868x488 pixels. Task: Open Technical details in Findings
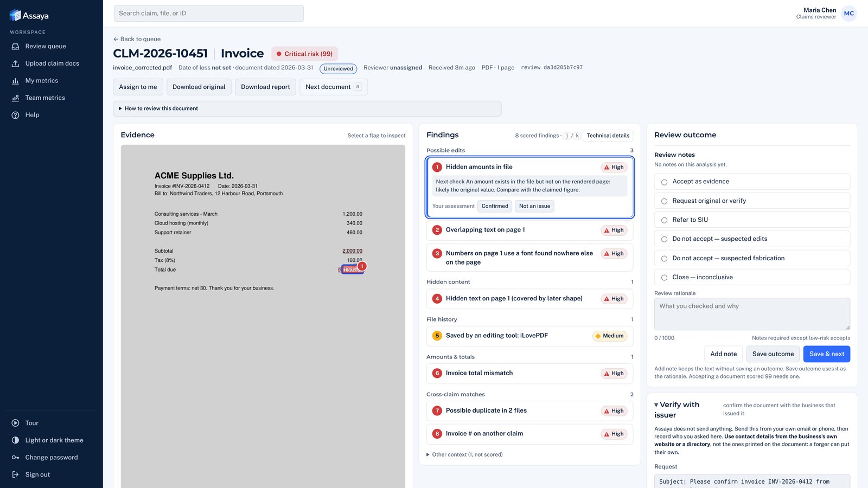pos(608,136)
